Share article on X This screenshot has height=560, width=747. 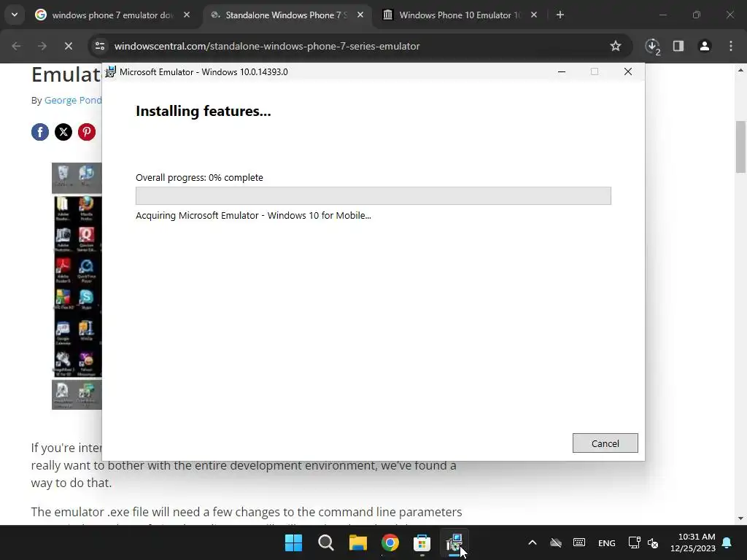point(63,132)
